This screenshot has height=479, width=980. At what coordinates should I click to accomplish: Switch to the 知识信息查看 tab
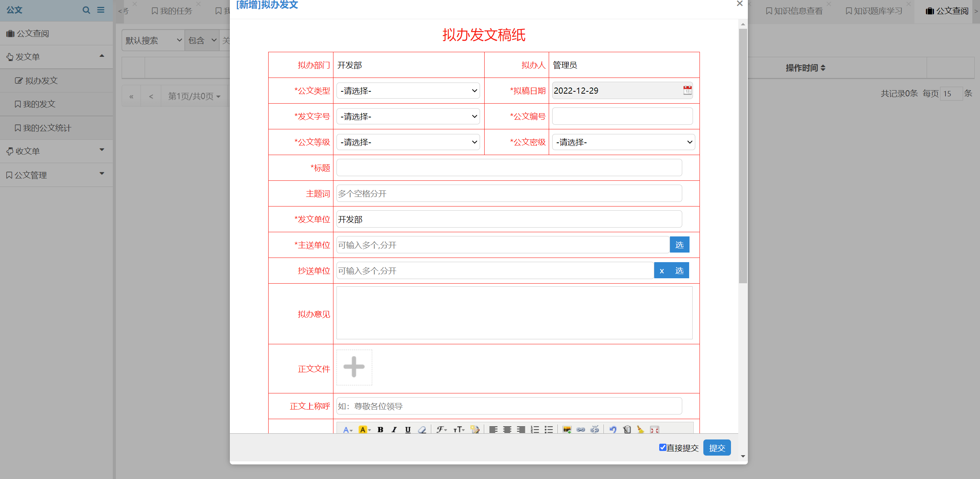794,11
